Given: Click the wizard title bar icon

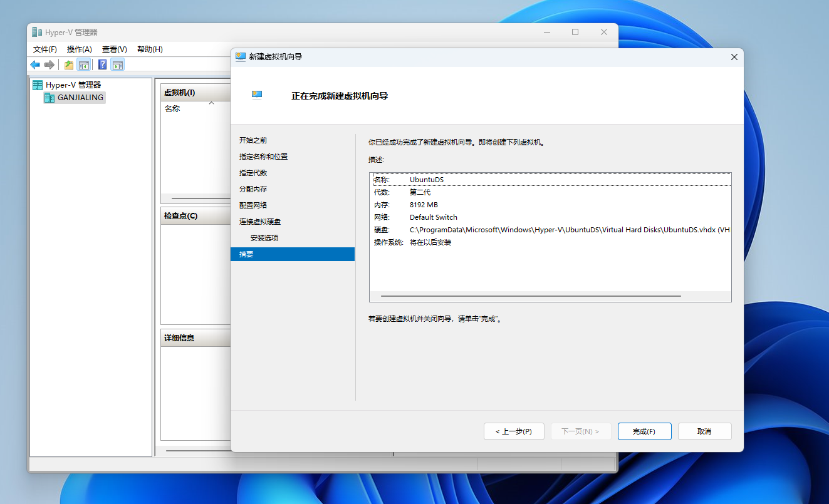Looking at the screenshot, I should [240, 57].
